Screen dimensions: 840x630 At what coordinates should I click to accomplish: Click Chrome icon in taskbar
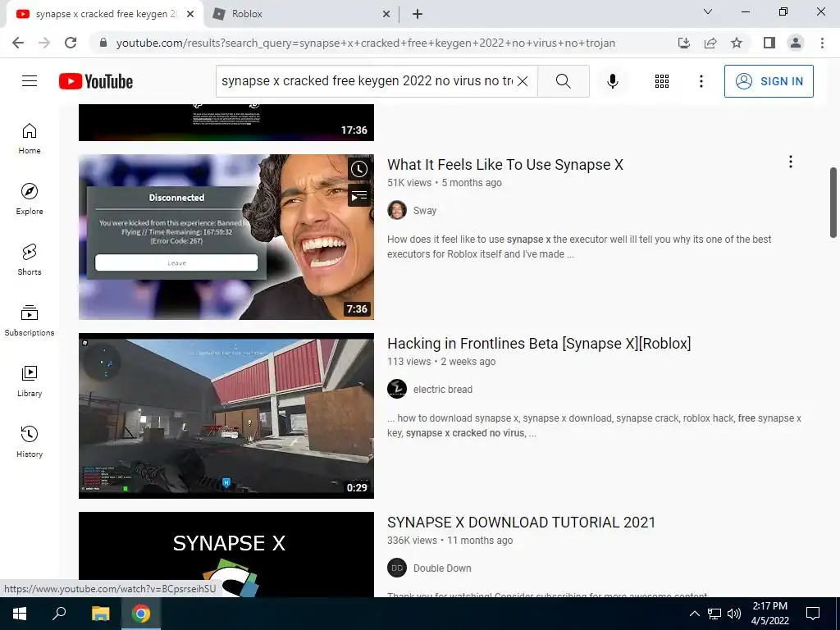click(141, 614)
